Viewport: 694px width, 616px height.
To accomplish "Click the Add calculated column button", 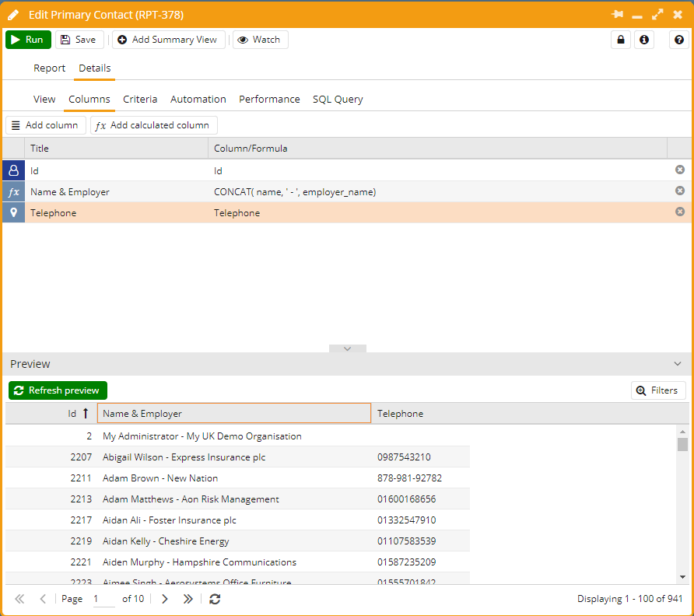I will pyautogui.click(x=153, y=125).
